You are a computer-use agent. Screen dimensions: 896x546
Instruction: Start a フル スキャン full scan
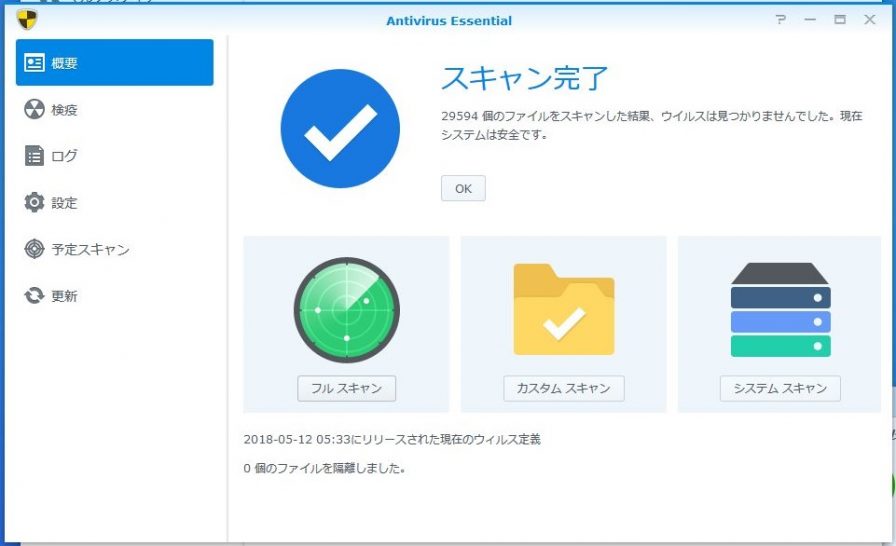click(346, 388)
